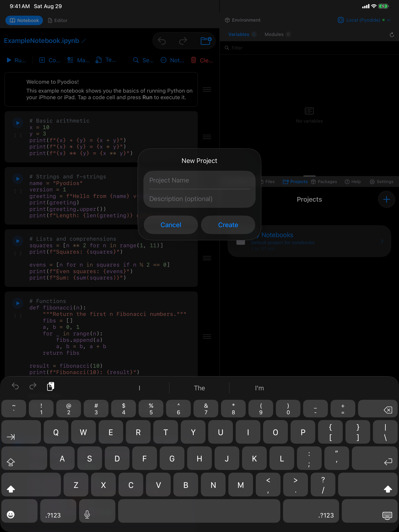Switch to left .?123 numbers keyboard
399x532 pixels.
click(58, 511)
